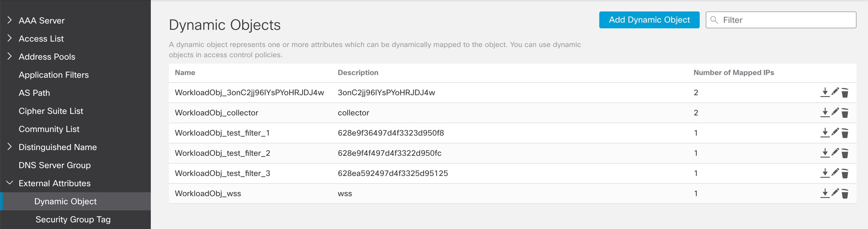Delete the WorkloadObj_test_filter_3 row
The image size is (868, 229).
845,174
